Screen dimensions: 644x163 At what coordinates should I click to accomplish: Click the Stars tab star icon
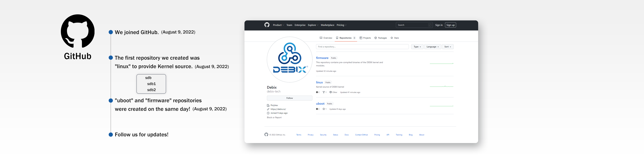392,38
